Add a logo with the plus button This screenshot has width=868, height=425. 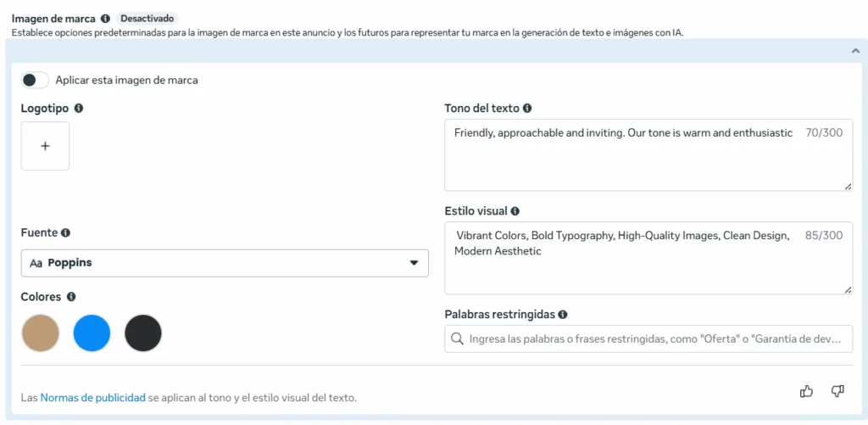tap(45, 146)
